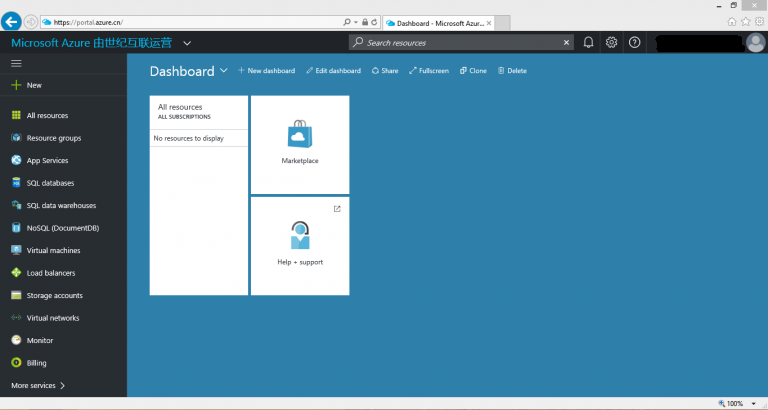The image size is (768, 410).
Task: Open portal settings gear icon
Action: [x=611, y=43]
